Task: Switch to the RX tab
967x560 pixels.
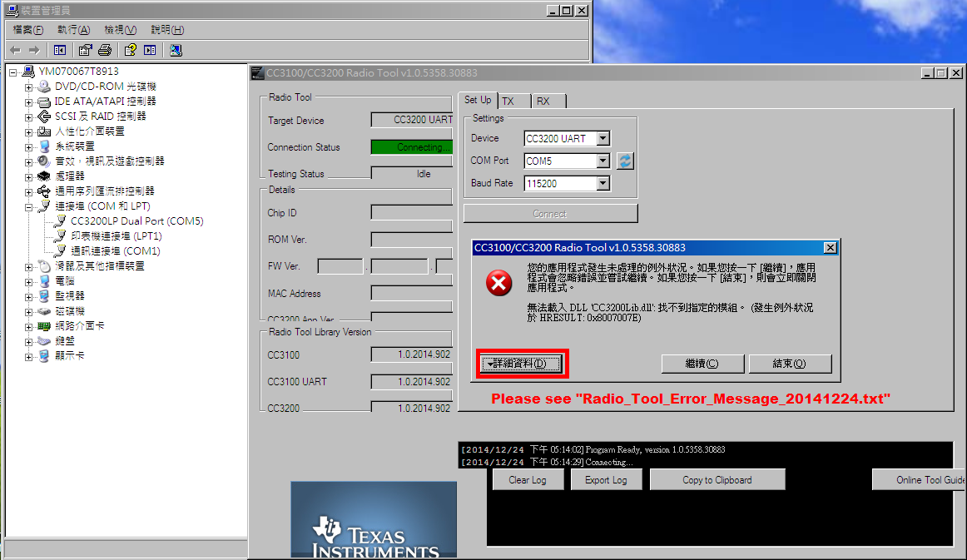Action: pos(549,102)
